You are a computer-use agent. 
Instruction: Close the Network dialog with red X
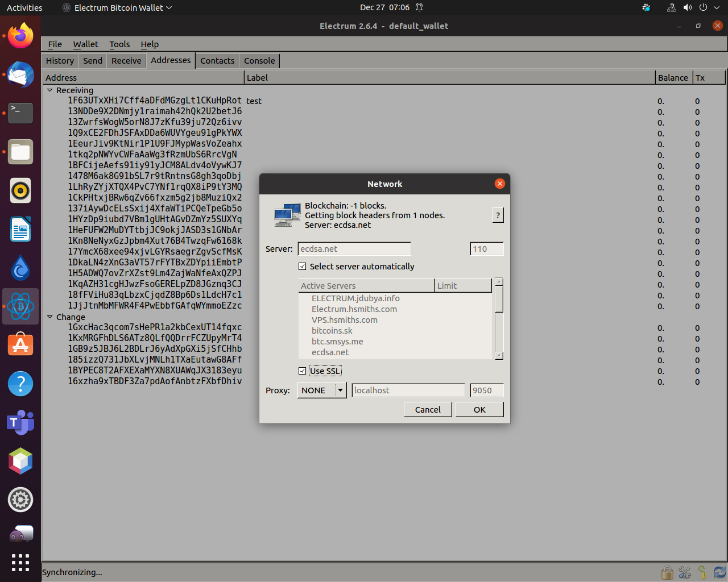point(500,184)
